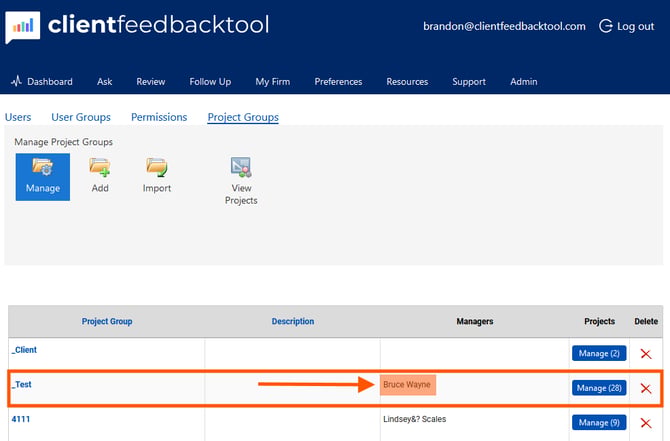Click Manage (28) for _Test
This screenshot has width=670, height=441.
pyautogui.click(x=599, y=388)
